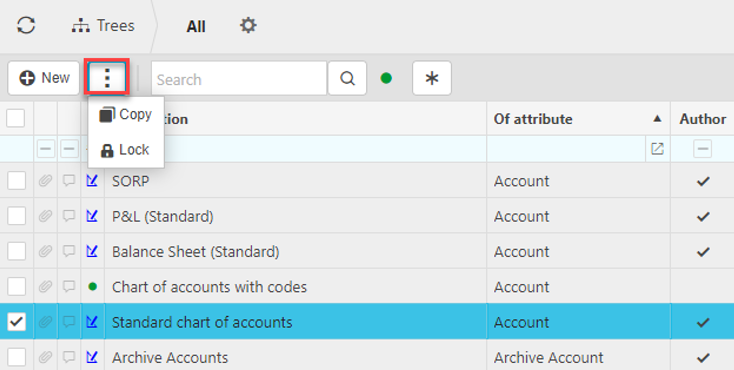Screen dimensions: 734x370
Task: Select the SORP row name
Action: point(130,181)
